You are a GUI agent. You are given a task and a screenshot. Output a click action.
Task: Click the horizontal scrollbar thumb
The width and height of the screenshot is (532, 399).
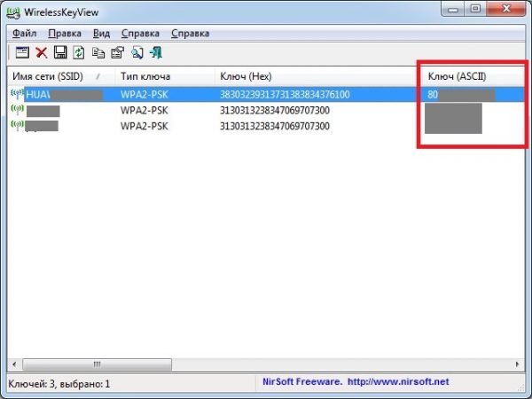click(97, 364)
